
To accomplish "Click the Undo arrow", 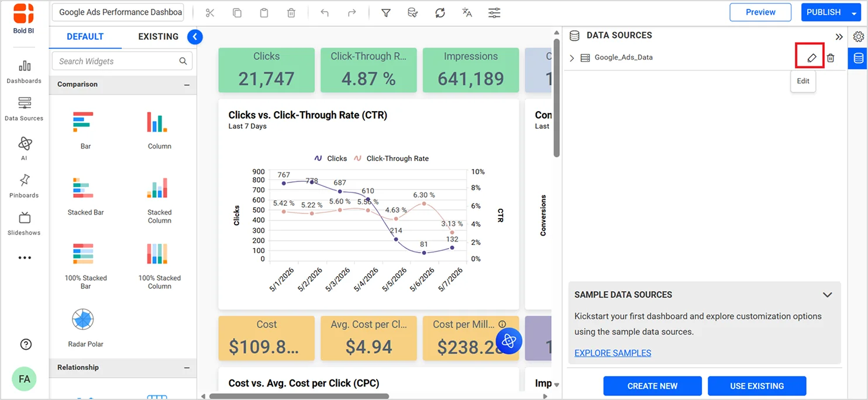I will pos(325,12).
